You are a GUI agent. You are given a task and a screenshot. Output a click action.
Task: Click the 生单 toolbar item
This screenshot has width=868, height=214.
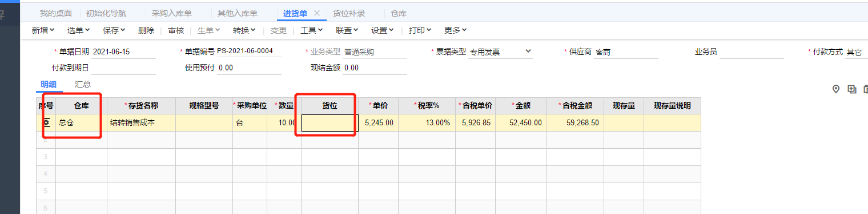coord(209,30)
